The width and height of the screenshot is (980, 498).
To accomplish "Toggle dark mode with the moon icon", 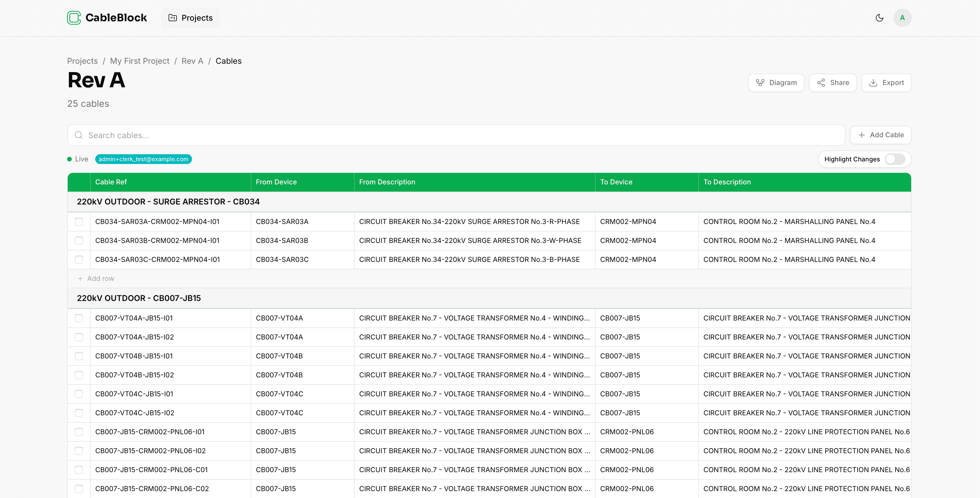I will [x=879, y=18].
